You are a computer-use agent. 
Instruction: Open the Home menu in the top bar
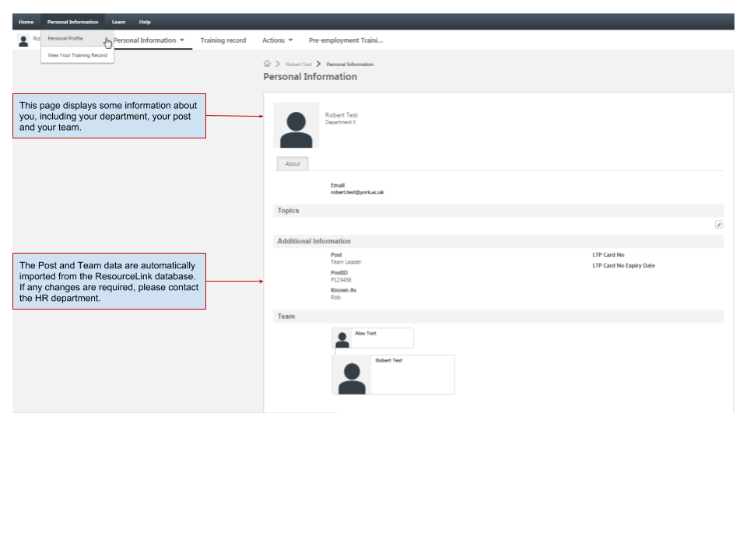26,22
